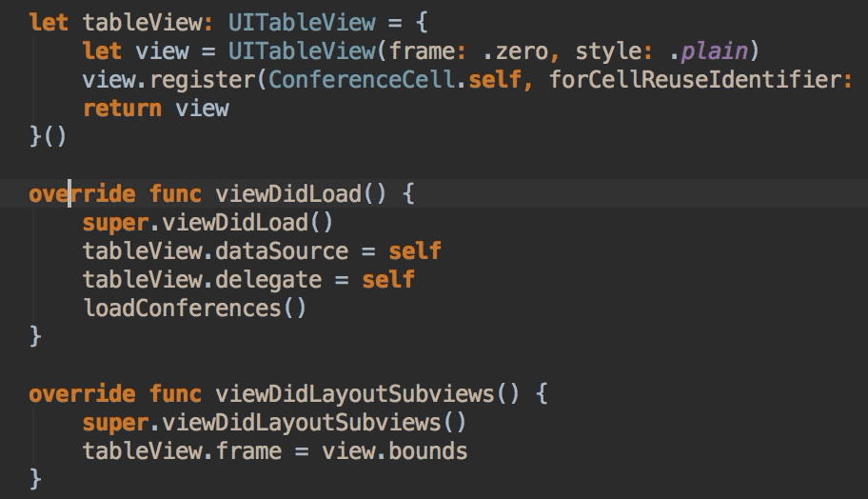Click the viewDidLoad function name
Image resolution: width=868 pixels, height=499 pixels.
point(288,194)
